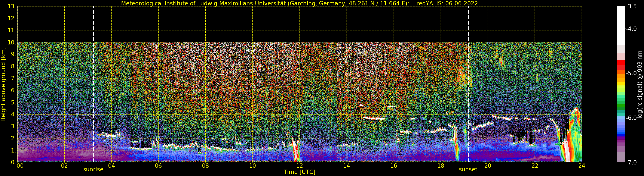Viewport: 644px width, 176px height.
Task: Click the sunrise dashed vertical line marker
Action: 93,84
